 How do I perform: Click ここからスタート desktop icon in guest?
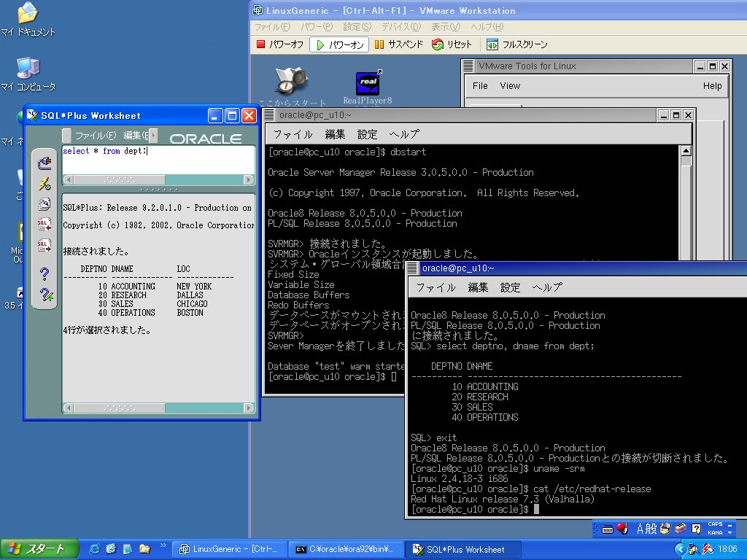(292, 87)
